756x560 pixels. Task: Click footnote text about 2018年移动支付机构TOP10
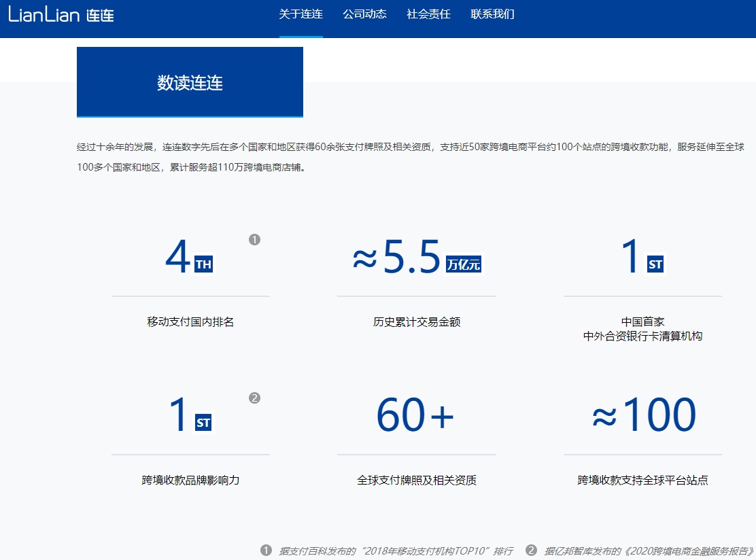[x=396, y=551]
